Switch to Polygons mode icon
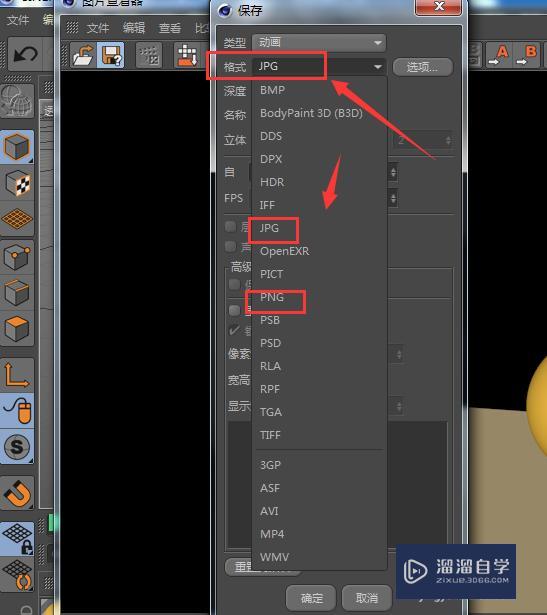 coord(17,329)
